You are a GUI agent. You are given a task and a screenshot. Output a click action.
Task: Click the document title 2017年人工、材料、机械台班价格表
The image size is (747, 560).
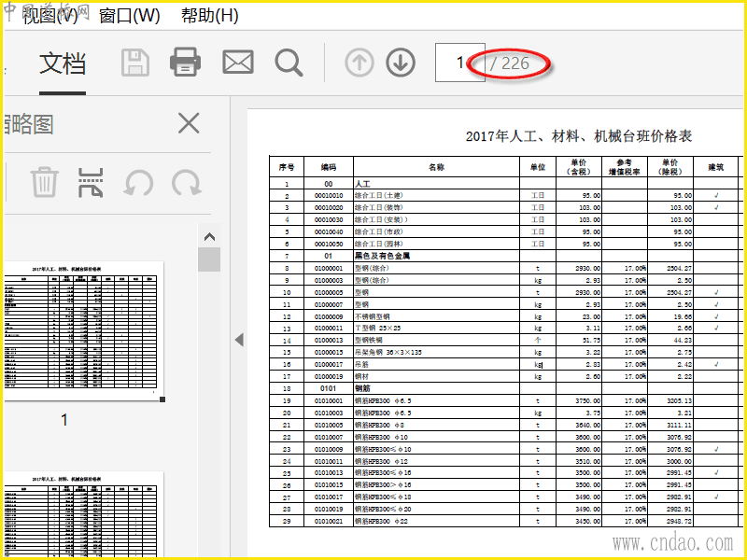pos(578,136)
